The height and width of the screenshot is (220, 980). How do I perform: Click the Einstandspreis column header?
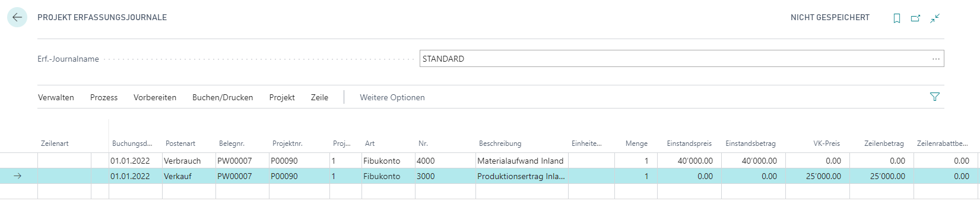pos(689,144)
